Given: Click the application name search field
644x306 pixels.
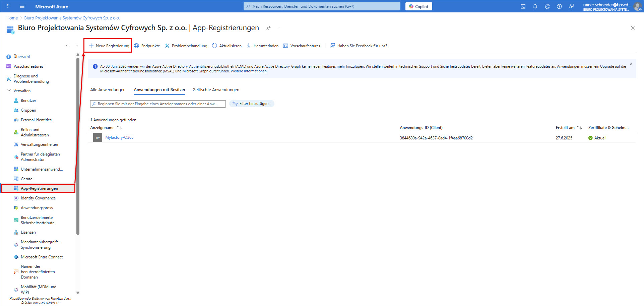Looking at the screenshot, I should pyautogui.click(x=158, y=104).
